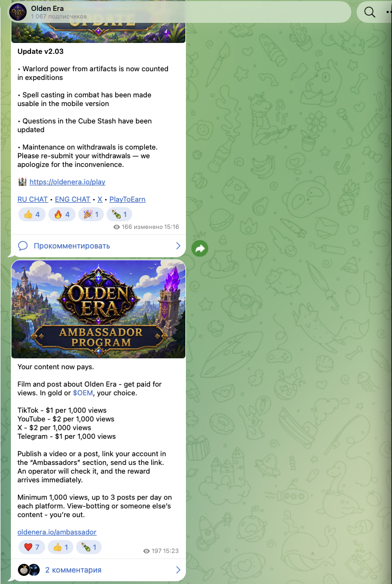
Task: Click the 'Your content now pays.' line
Action: tap(56, 367)
